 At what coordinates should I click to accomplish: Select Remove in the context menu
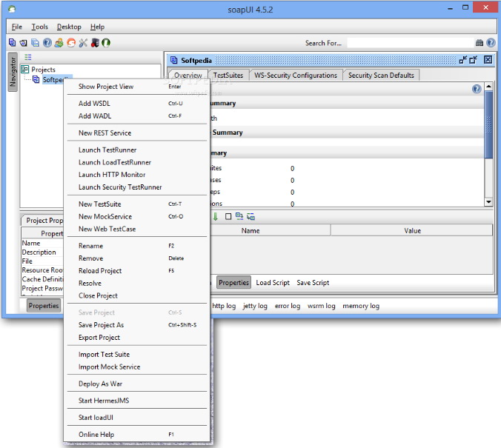(137, 258)
